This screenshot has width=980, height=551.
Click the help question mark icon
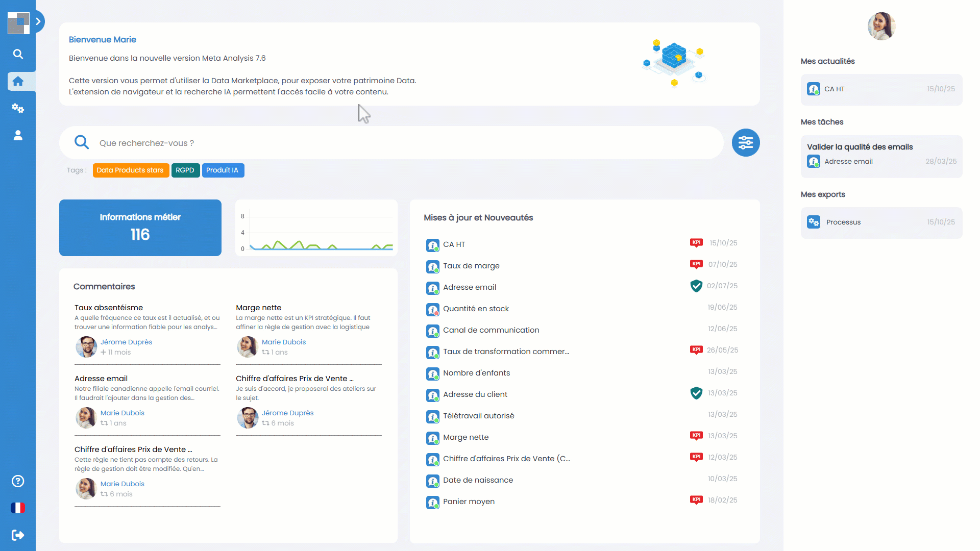[18, 481]
